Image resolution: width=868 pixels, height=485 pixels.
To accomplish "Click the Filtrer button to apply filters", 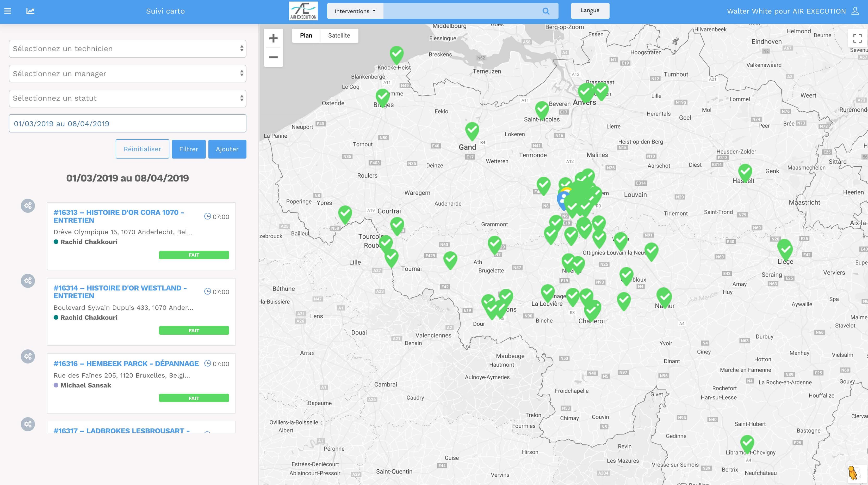I will coord(188,149).
